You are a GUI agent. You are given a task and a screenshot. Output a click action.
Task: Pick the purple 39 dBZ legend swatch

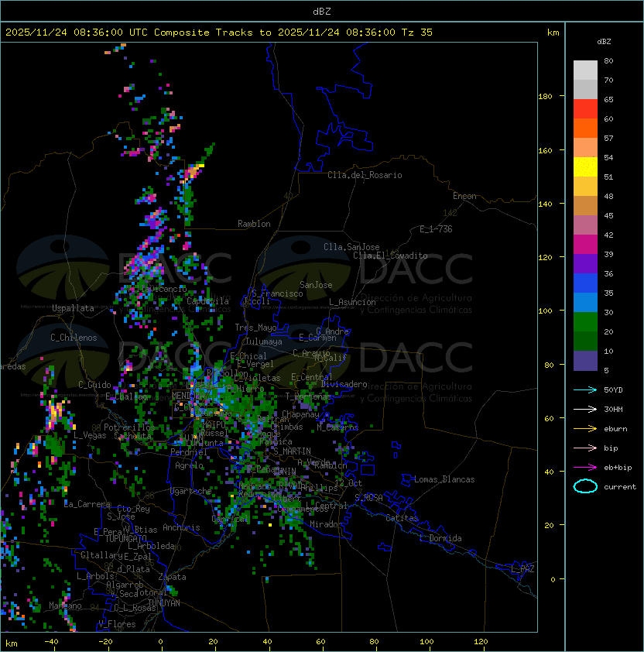585,263
